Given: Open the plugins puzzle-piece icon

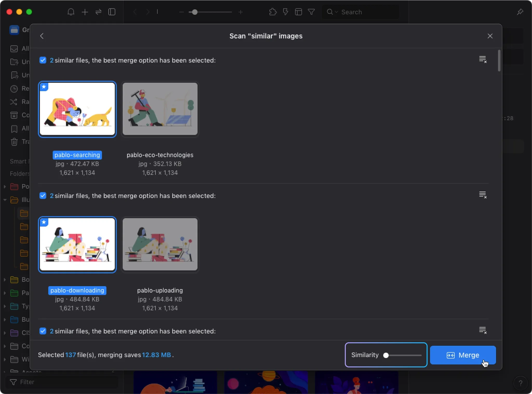Looking at the screenshot, I should (273, 12).
